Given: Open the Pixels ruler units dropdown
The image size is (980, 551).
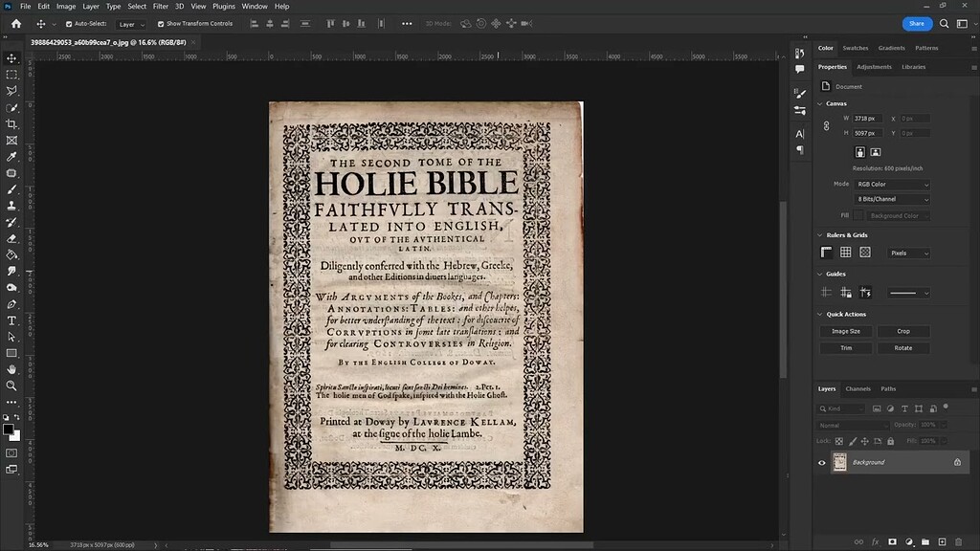Looking at the screenshot, I should point(908,253).
